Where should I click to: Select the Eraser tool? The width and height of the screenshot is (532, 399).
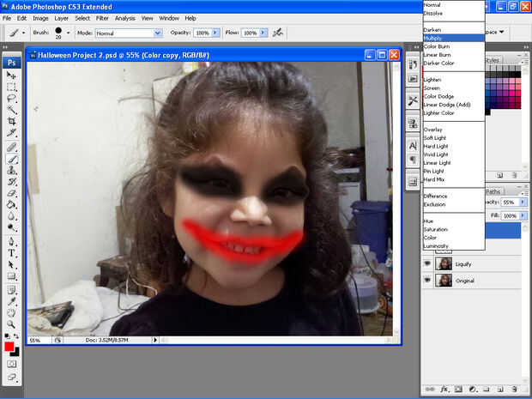pos(11,193)
